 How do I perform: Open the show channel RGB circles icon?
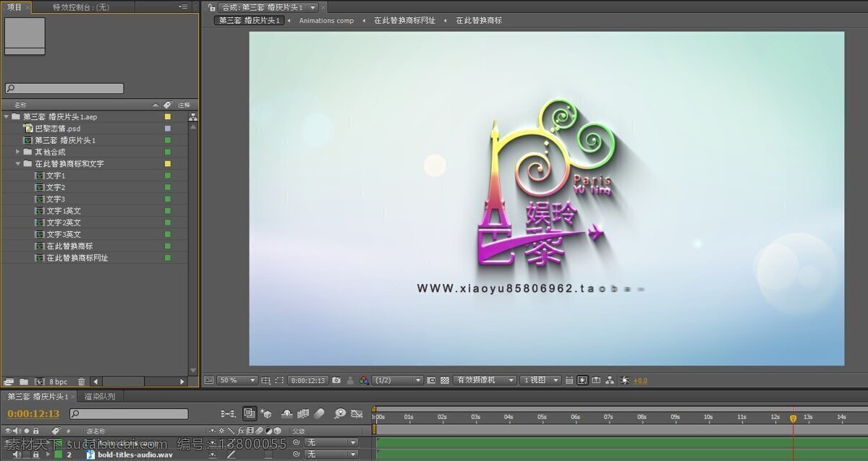364,380
